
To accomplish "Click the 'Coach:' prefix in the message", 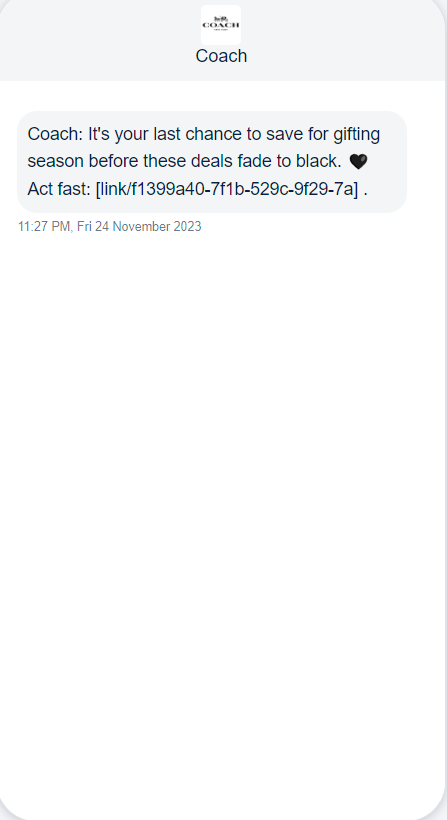I will click(55, 134).
